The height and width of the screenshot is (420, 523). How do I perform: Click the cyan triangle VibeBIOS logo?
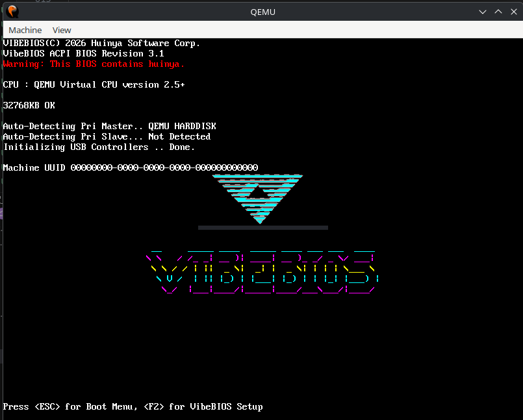257,199
